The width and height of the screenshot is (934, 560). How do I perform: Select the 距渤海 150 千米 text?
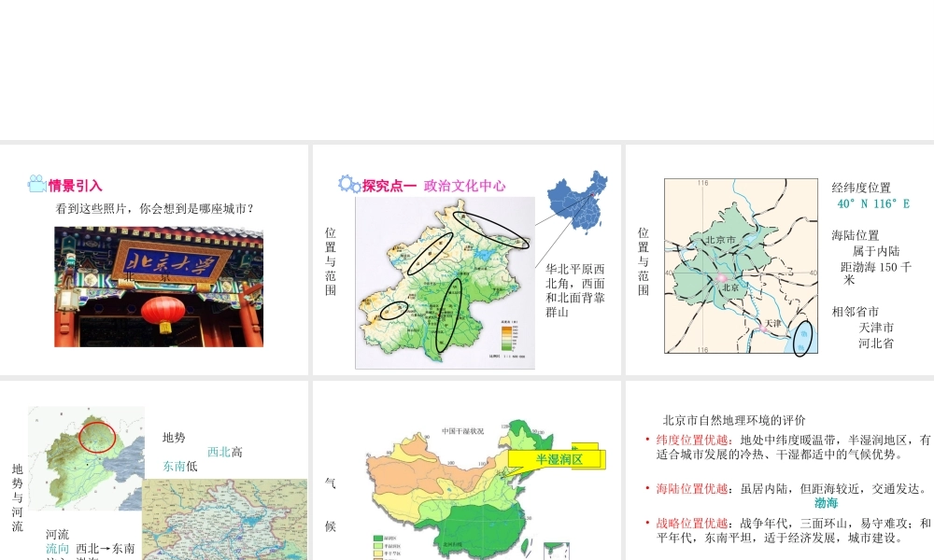pyautogui.click(x=876, y=273)
